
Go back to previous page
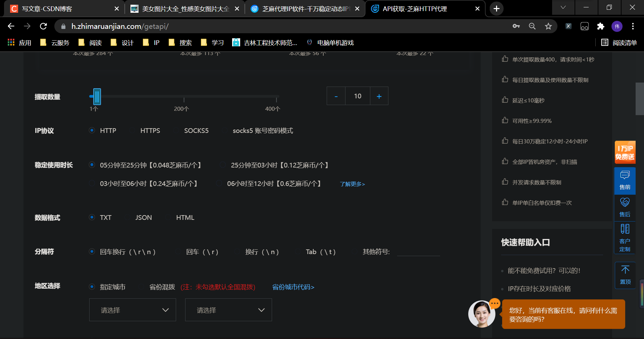coord(11,26)
